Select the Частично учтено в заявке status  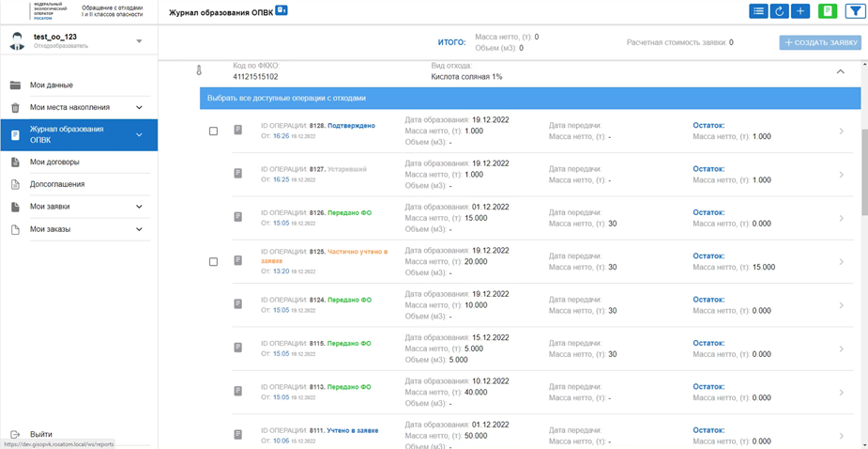(325, 255)
